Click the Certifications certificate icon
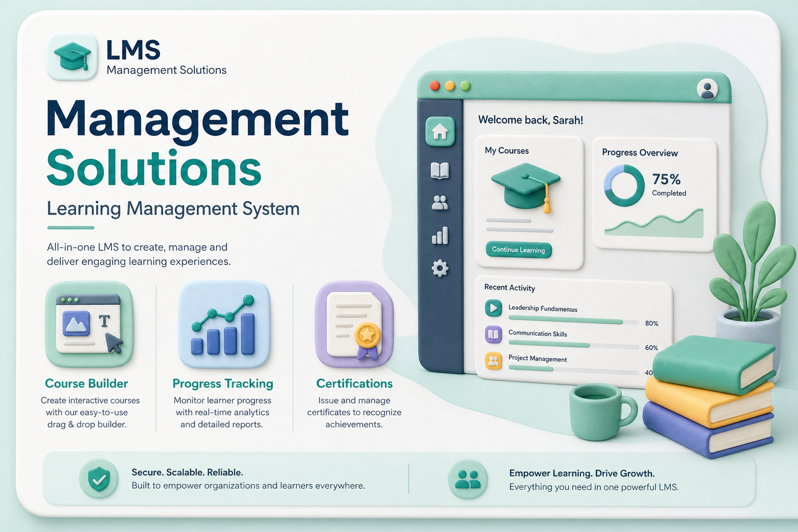This screenshot has width=798, height=532. point(354,325)
